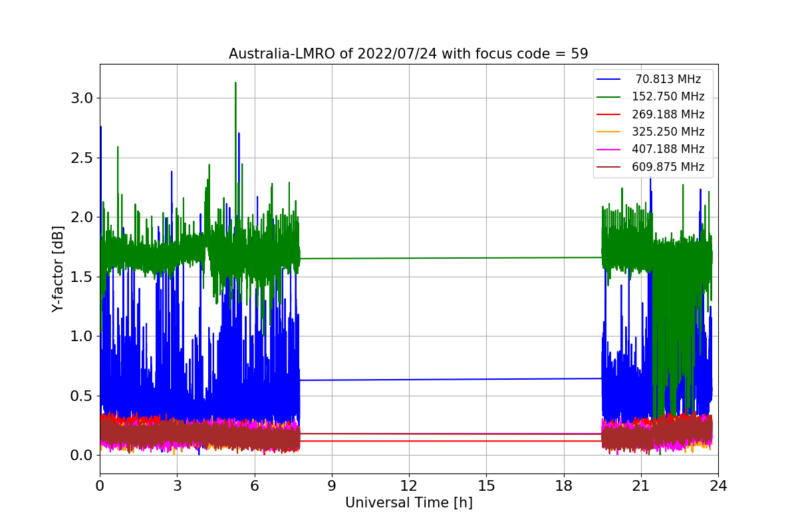Click the x-axis tick label 12
Image resolution: width=798 pixels, height=532 pixels.
(x=409, y=486)
